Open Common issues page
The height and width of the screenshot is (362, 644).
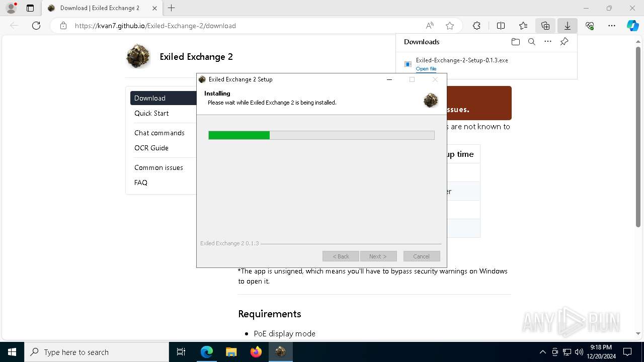click(x=158, y=167)
